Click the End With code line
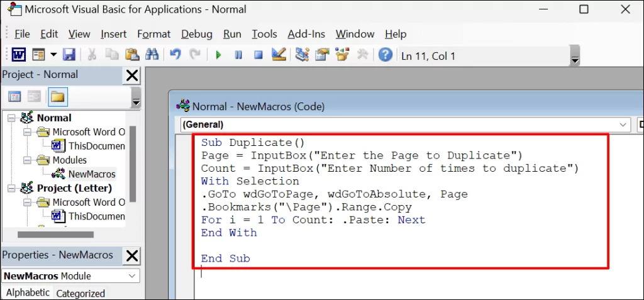 (x=229, y=233)
